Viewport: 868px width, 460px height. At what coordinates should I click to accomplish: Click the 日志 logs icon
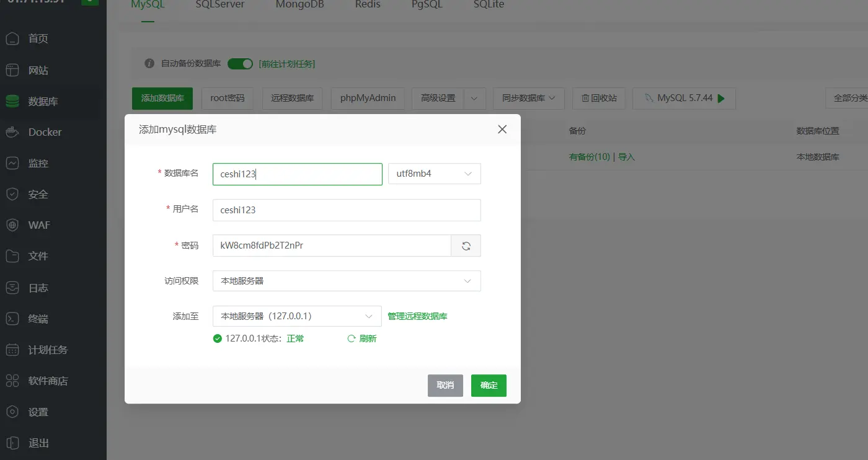coord(12,288)
